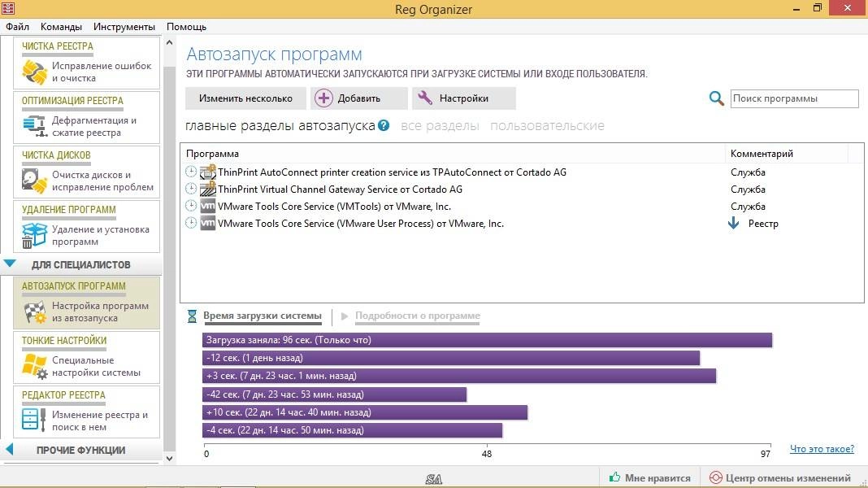Click the Reg Organizer title bar app icon
The width and height of the screenshot is (868, 488).
click(8, 8)
